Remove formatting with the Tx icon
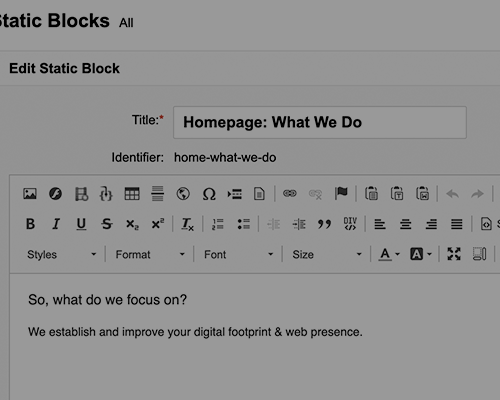Image resolution: width=500 pixels, height=400 pixels. 187,224
